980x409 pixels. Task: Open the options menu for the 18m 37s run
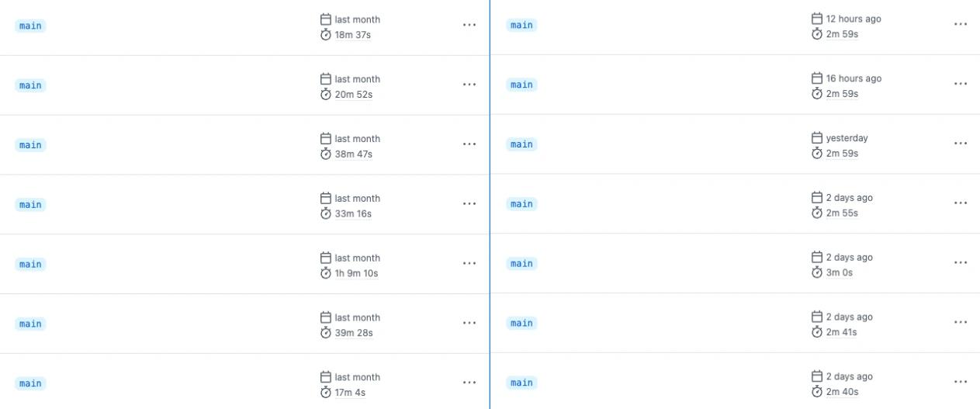(x=469, y=25)
